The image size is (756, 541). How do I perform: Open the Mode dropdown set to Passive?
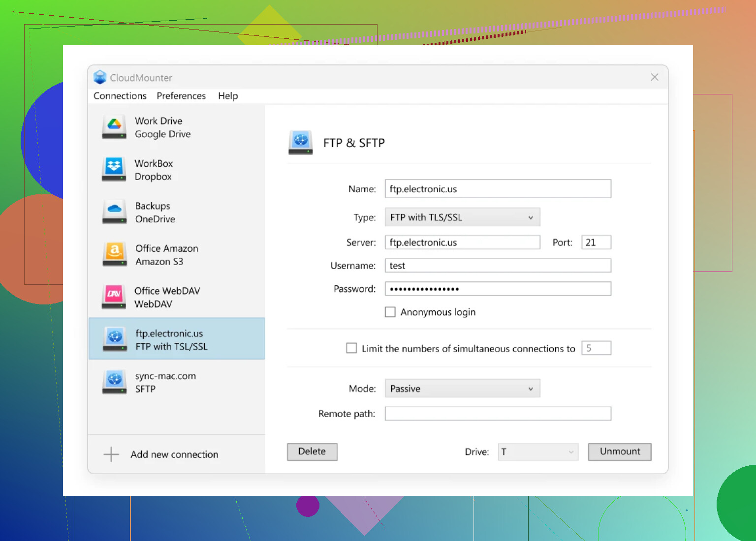point(462,389)
